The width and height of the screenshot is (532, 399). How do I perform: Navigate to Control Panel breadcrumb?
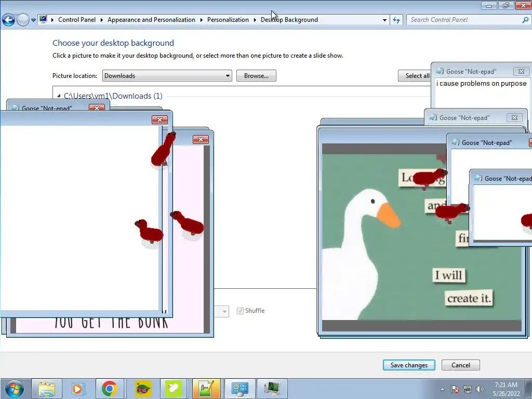77,20
